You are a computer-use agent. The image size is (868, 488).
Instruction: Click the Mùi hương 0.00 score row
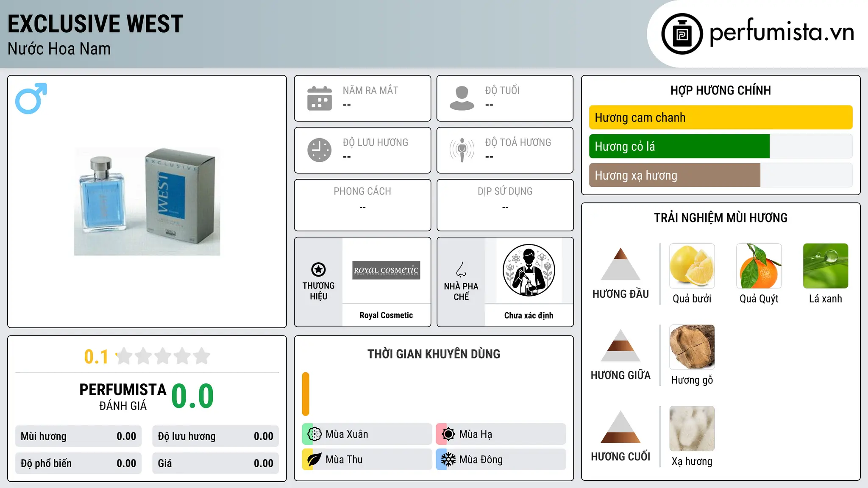click(x=78, y=436)
